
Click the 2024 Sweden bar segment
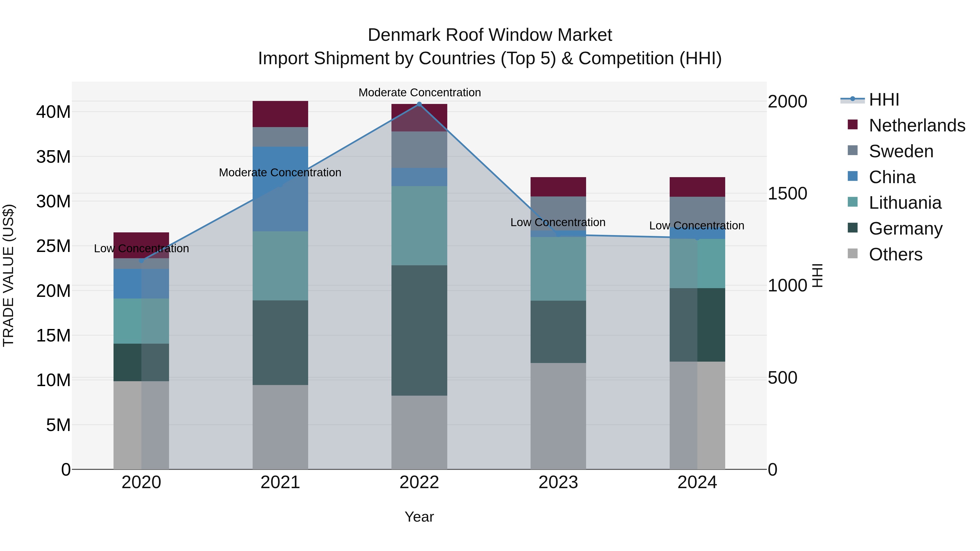click(697, 212)
